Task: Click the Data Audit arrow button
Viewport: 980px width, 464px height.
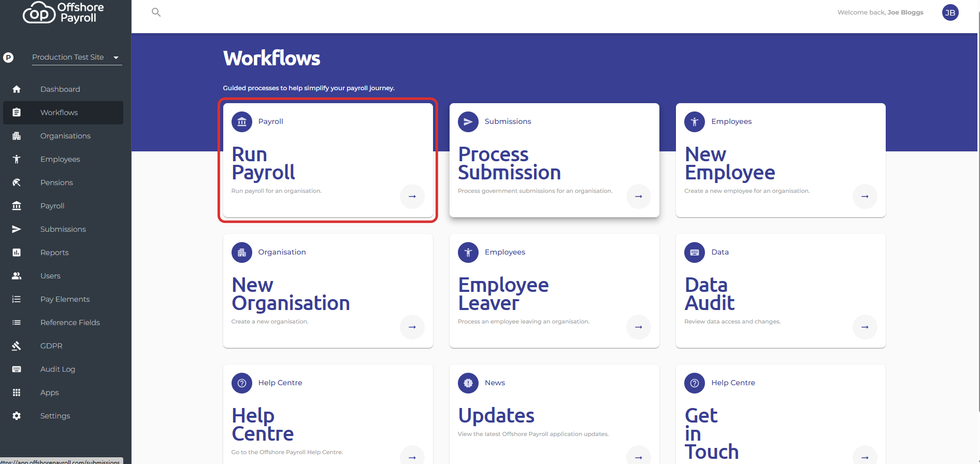Action: click(x=865, y=327)
